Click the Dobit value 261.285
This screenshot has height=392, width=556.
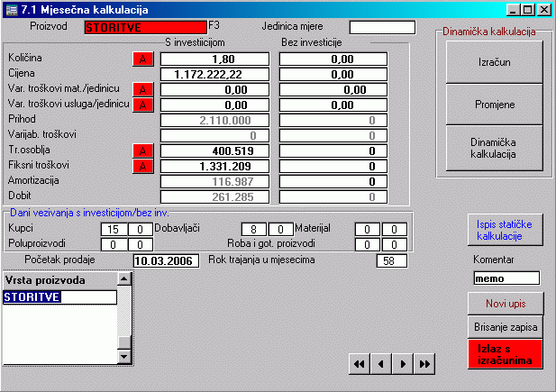(214, 196)
